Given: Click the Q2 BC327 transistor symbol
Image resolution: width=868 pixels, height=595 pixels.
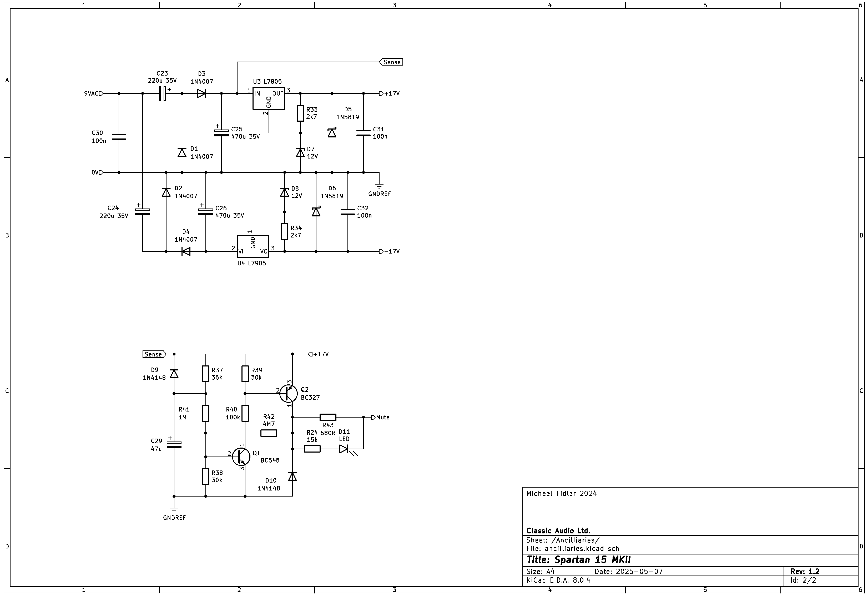Looking at the screenshot, I should 288,393.
